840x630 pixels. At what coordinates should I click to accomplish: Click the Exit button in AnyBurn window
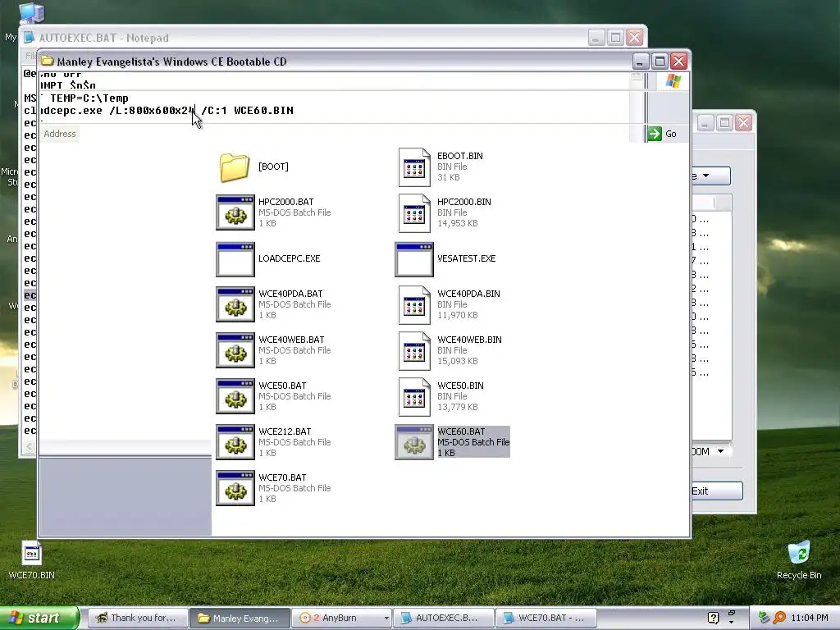click(x=716, y=491)
